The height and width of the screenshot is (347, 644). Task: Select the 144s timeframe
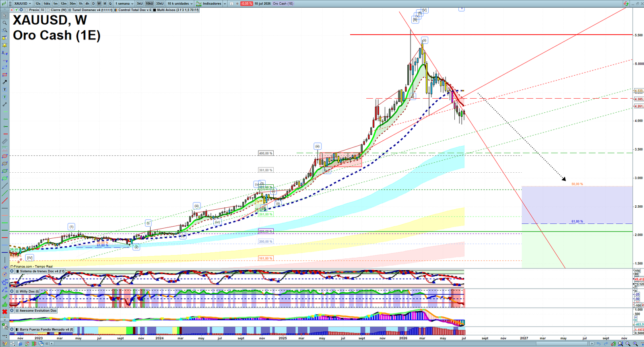47,4
